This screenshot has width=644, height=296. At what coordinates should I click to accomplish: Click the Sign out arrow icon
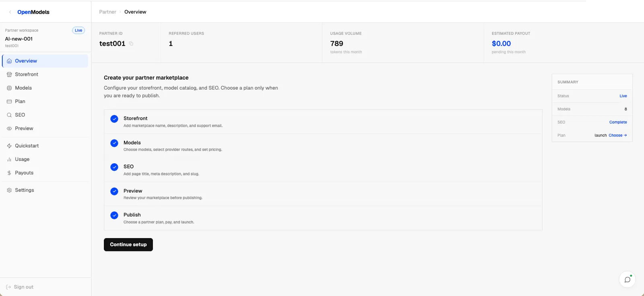pyautogui.click(x=8, y=287)
